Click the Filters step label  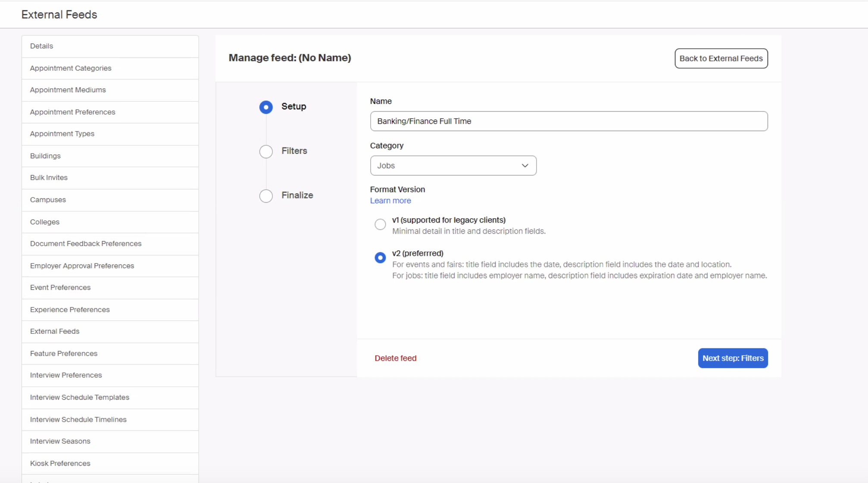[294, 151]
